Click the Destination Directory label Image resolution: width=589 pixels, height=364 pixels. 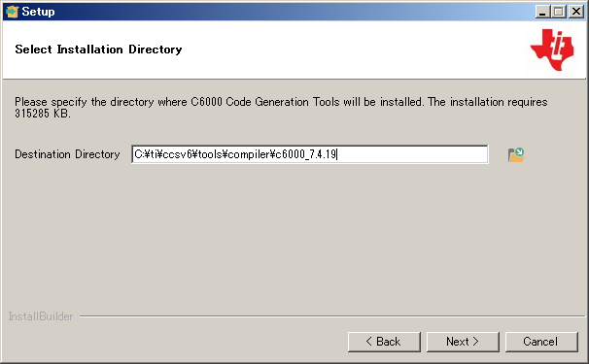[67, 154]
